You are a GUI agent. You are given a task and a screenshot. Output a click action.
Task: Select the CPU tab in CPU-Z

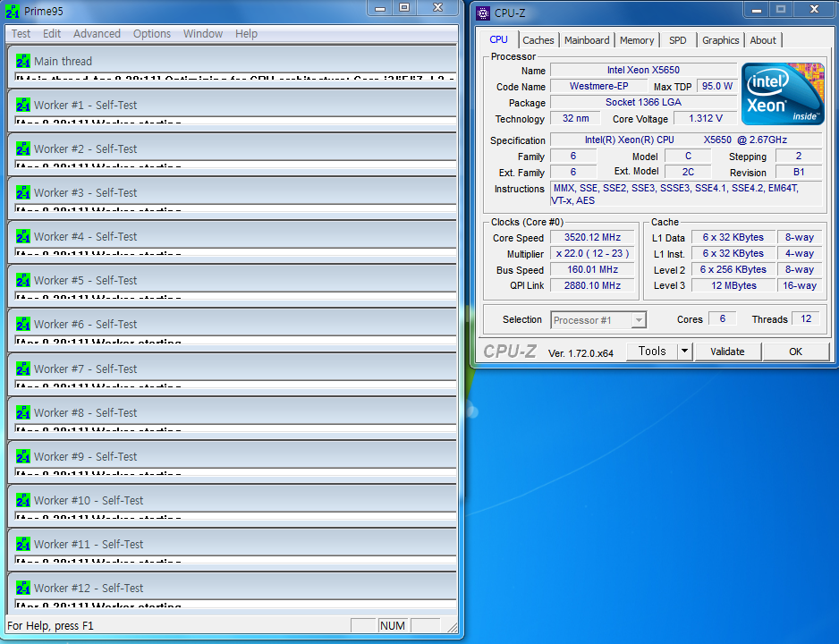[x=498, y=39]
